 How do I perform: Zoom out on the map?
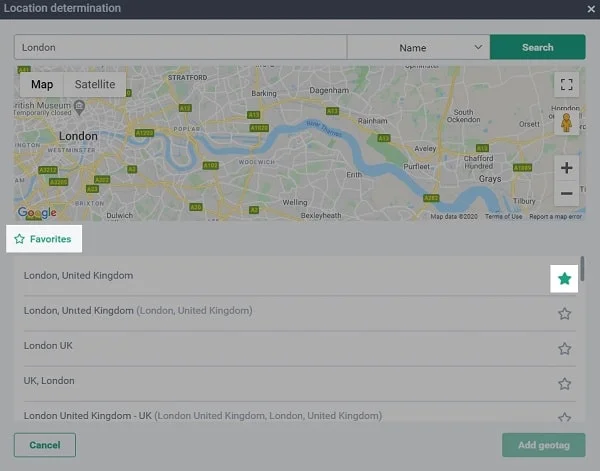coord(566,192)
